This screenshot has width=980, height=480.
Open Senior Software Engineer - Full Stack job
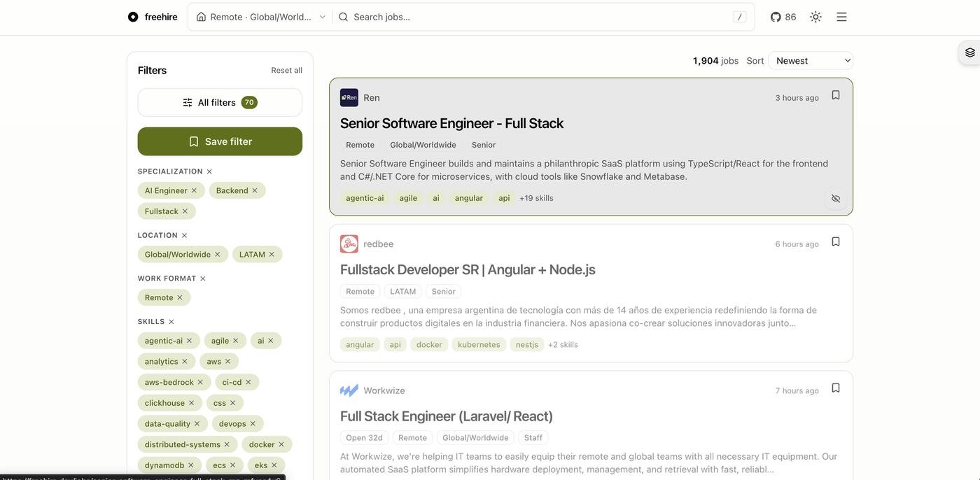pyautogui.click(x=451, y=123)
